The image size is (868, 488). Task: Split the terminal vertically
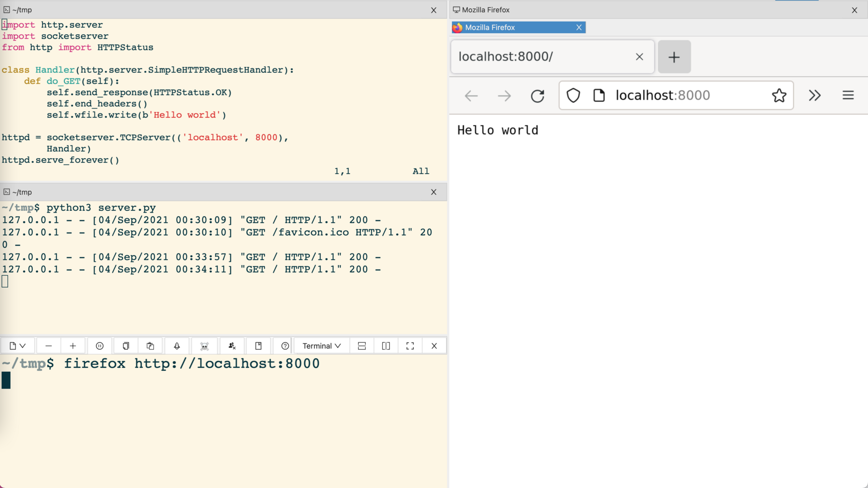pyautogui.click(x=386, y=345)
